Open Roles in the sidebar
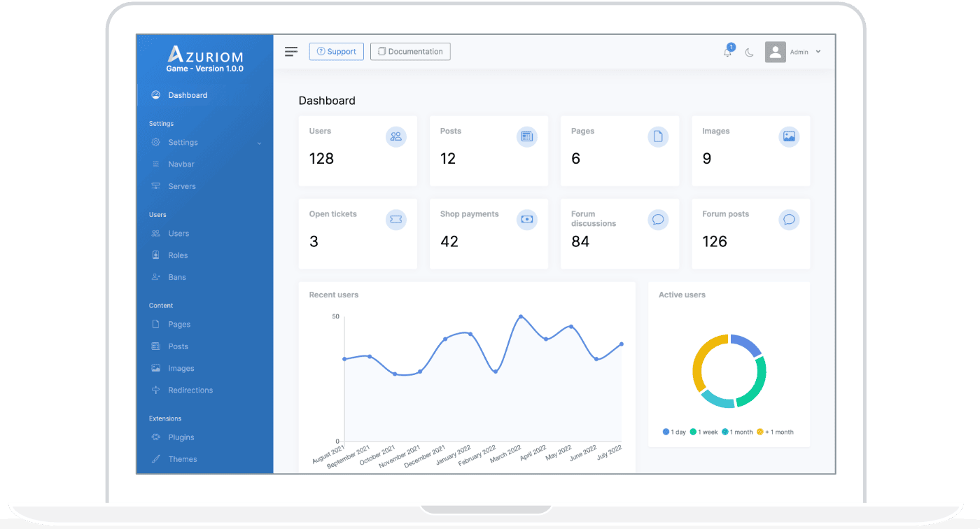Image resolution: width=980 pixels, height=529 pixels. point(178,255)
